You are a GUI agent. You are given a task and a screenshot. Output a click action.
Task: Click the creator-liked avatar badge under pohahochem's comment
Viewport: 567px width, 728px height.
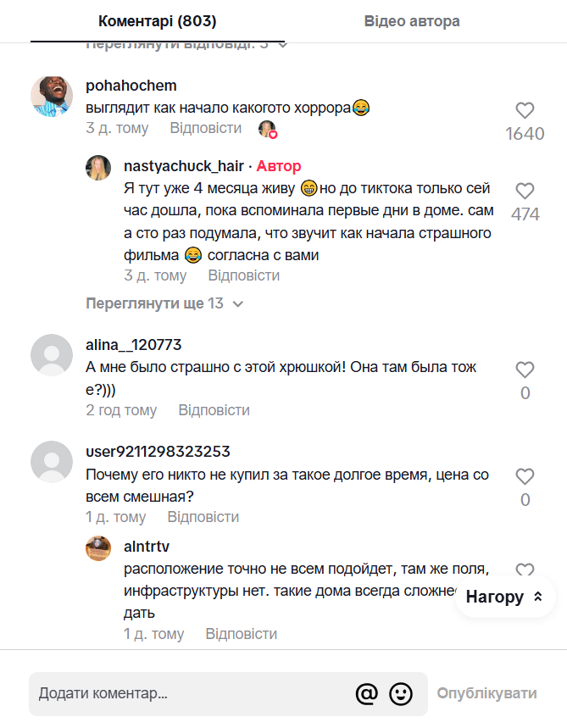268,129
